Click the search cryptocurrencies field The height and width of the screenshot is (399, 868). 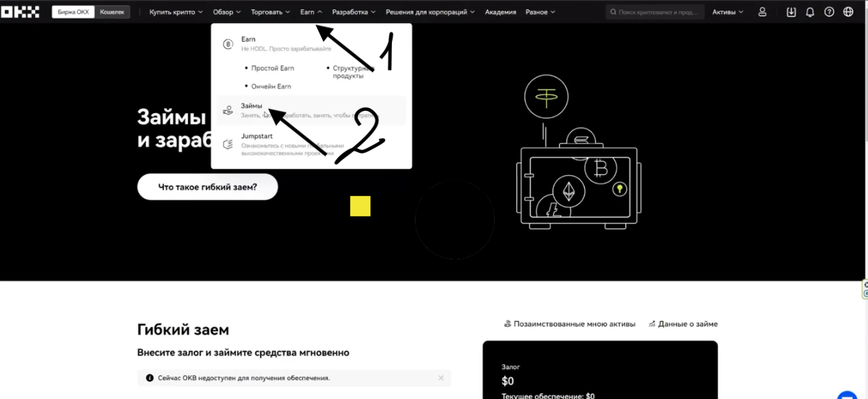point(655,12)
